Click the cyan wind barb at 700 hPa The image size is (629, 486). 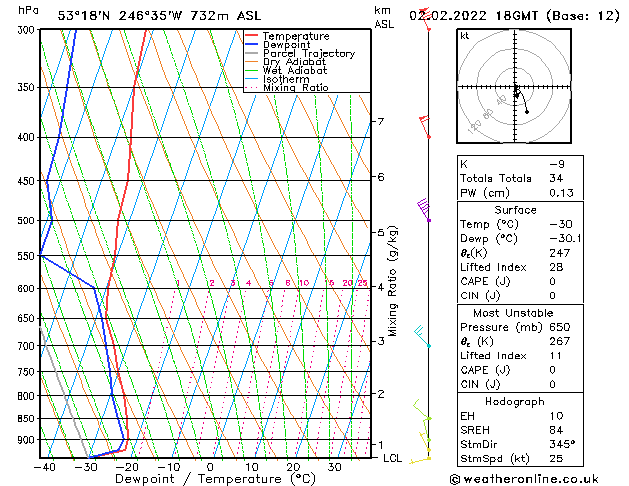click(x=422, y=336)
